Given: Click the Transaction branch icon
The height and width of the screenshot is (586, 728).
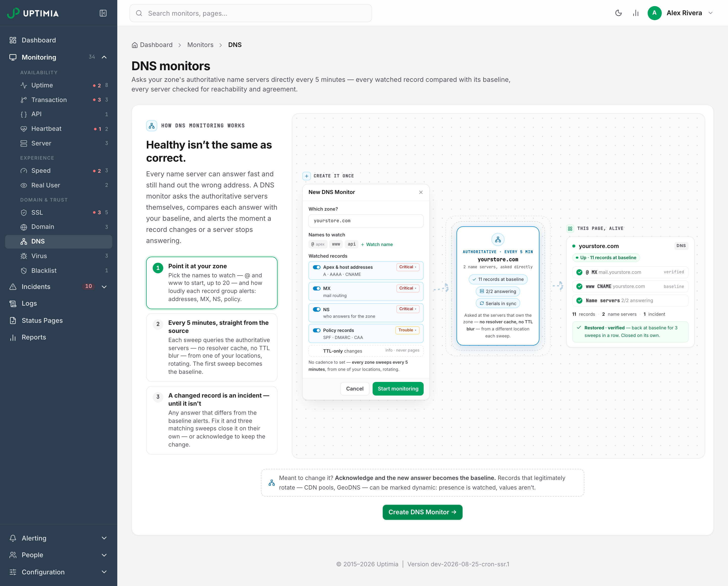Looking at the screenshot, I should (24, 100).
